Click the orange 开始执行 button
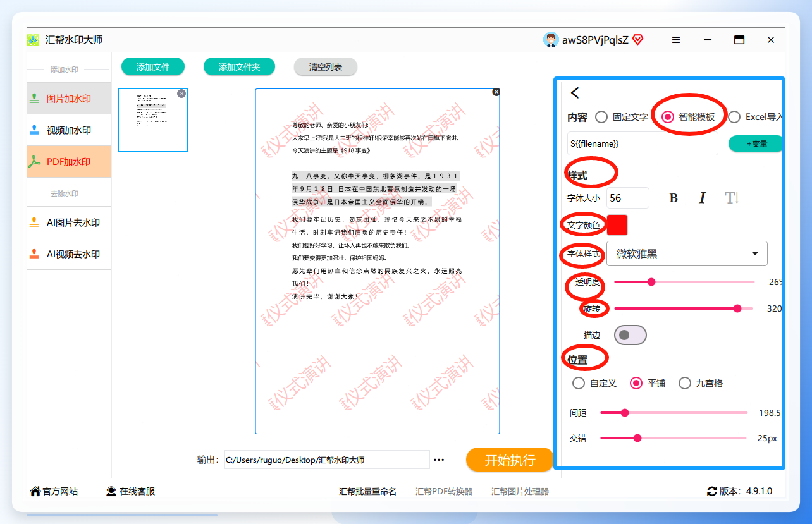This screenshot has width=812, height=524. coord(510,460)
